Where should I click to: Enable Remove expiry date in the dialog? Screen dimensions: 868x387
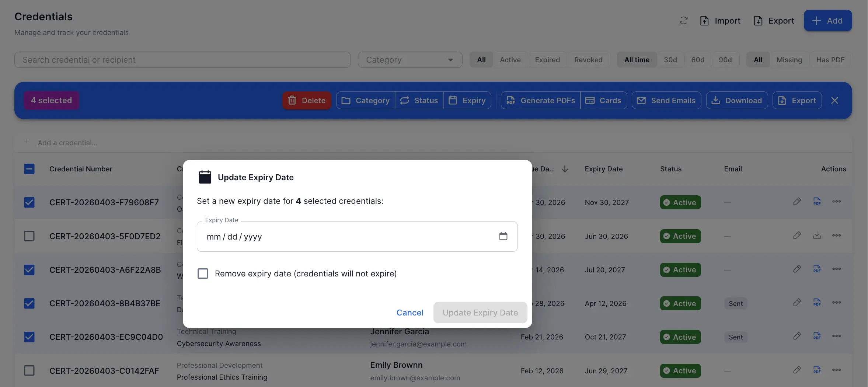point(203,273)
